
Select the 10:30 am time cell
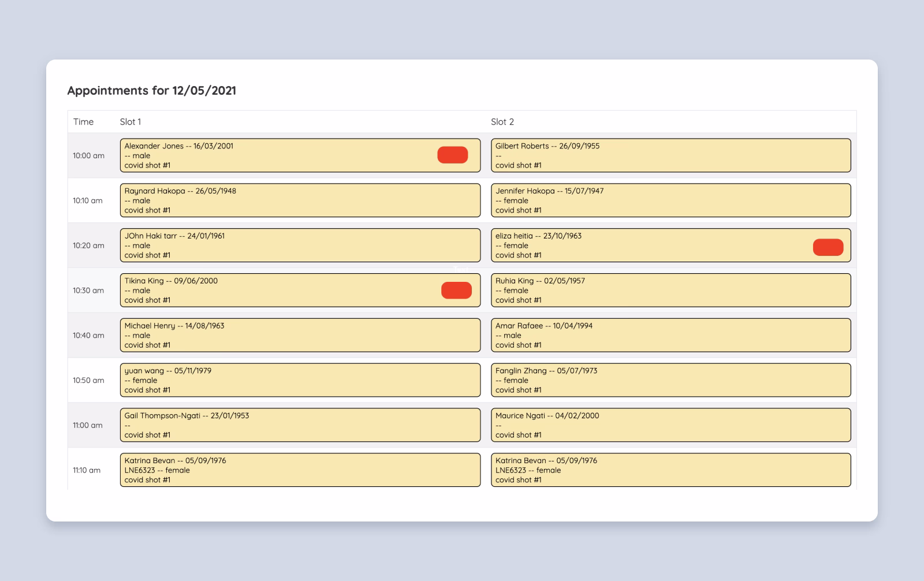coord(88,290)
